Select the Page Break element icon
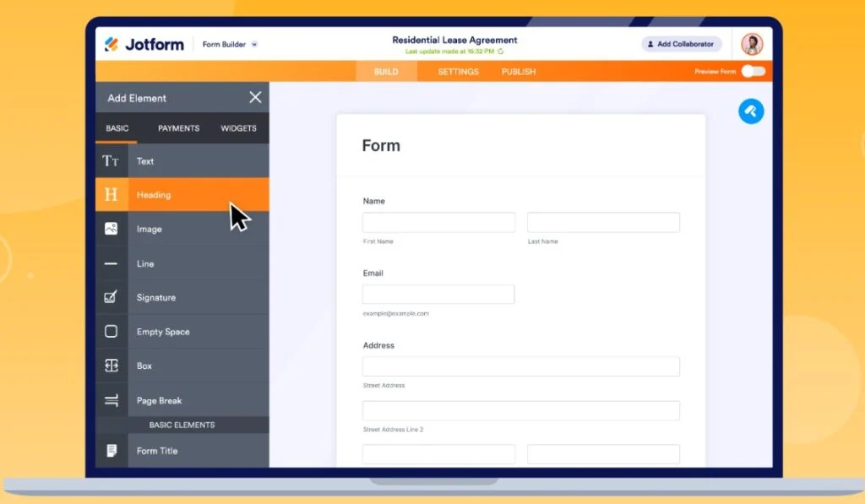The height and width of the screenshot is (504, 865). click(111, 399)
